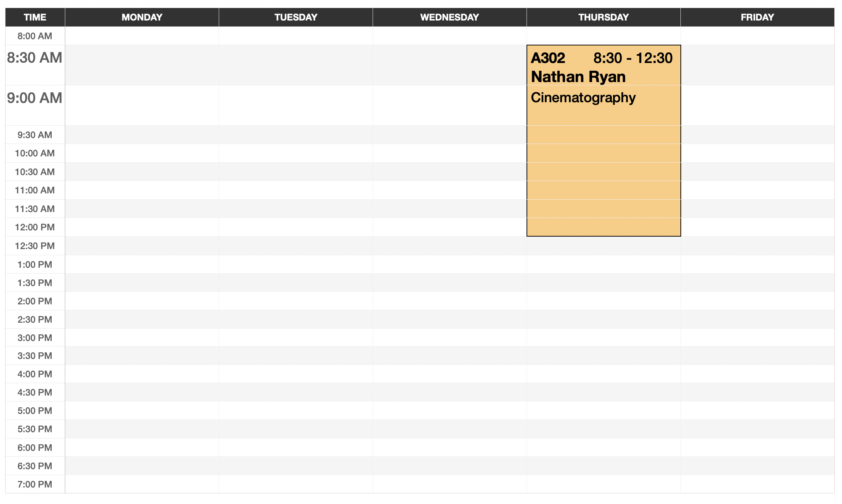Click the 5:00 PM time label
The width and height of the screenshot is (842, 504).
tap(35, 411)
